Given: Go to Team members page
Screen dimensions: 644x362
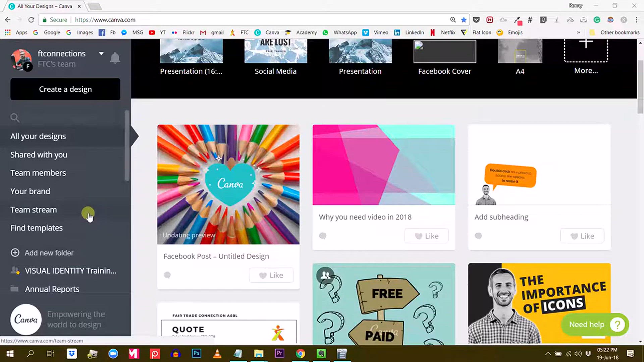Looking at the screenshot, I should pyautogui.click(x=38, y=173).
